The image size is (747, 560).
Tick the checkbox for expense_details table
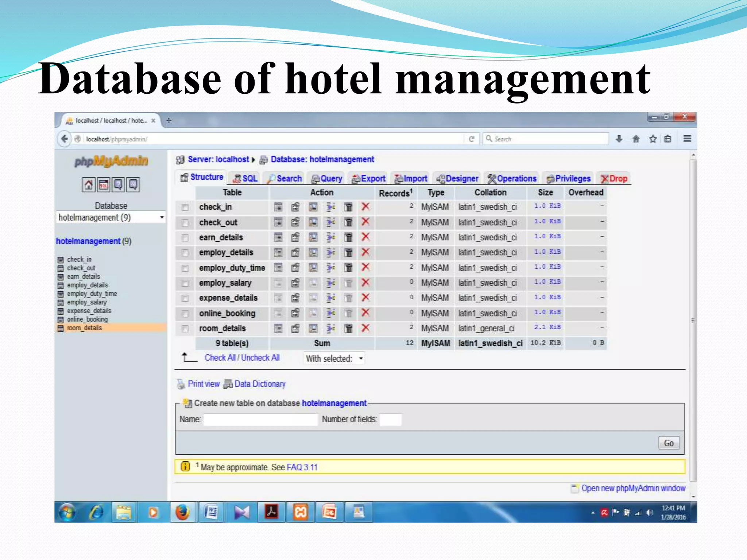pos(185,299)
